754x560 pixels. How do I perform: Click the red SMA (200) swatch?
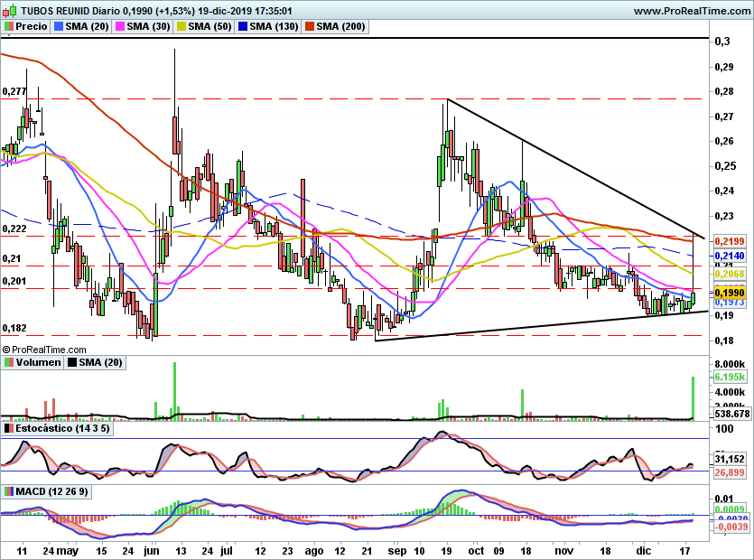310,27
